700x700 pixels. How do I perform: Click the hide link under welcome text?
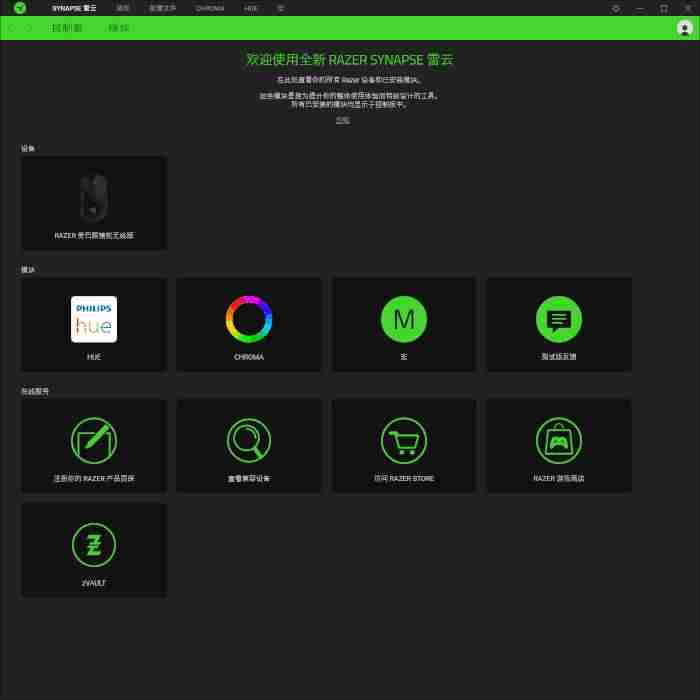tap(342, 120)
